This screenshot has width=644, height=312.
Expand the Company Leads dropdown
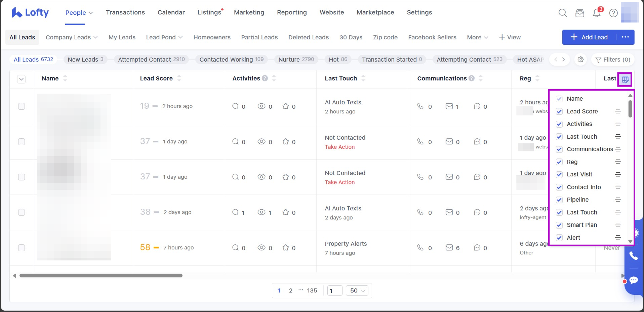point(72,37)
